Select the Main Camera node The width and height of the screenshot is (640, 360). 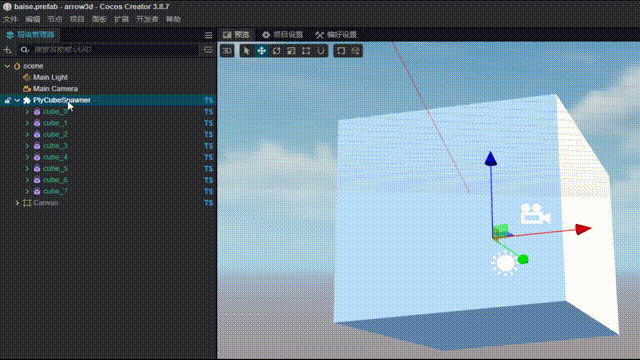55,89
